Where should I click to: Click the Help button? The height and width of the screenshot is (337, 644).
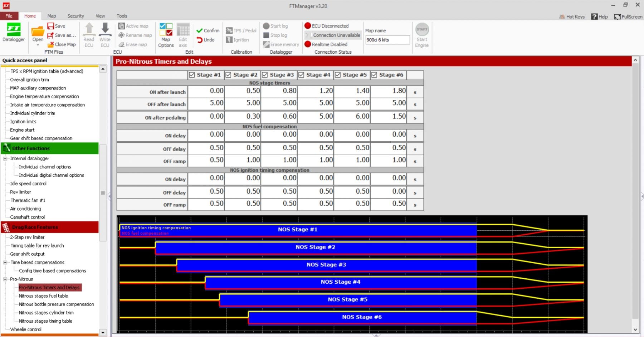point(599,16)
